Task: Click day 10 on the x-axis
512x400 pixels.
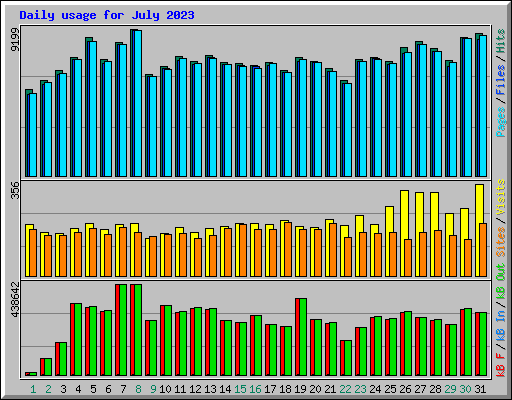Action: (165, 389)
